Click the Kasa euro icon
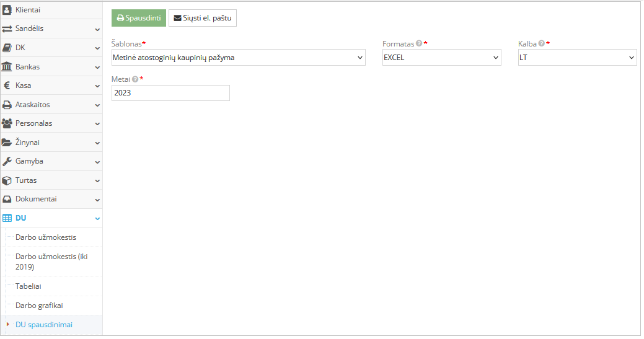644x339 pixels. coord(7,86)
